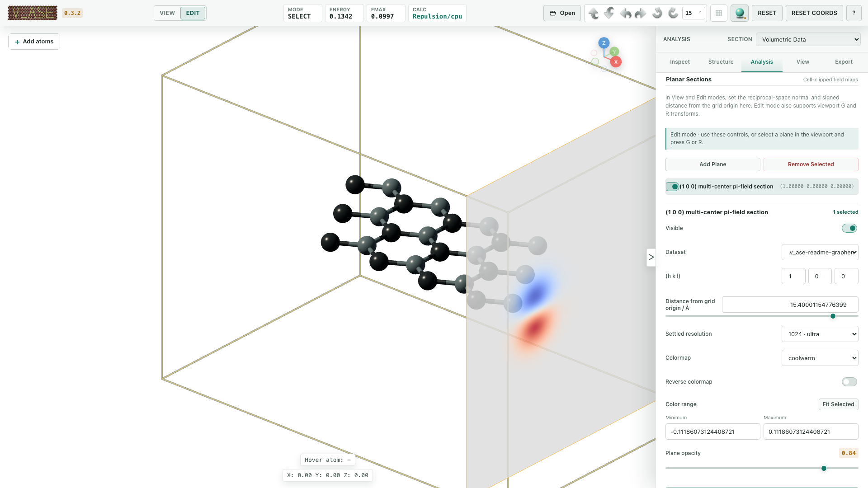Image resolution: width=868 pixels, height=488 pixels.
Task: Click the clockwise roll icon
Action: 673,13
